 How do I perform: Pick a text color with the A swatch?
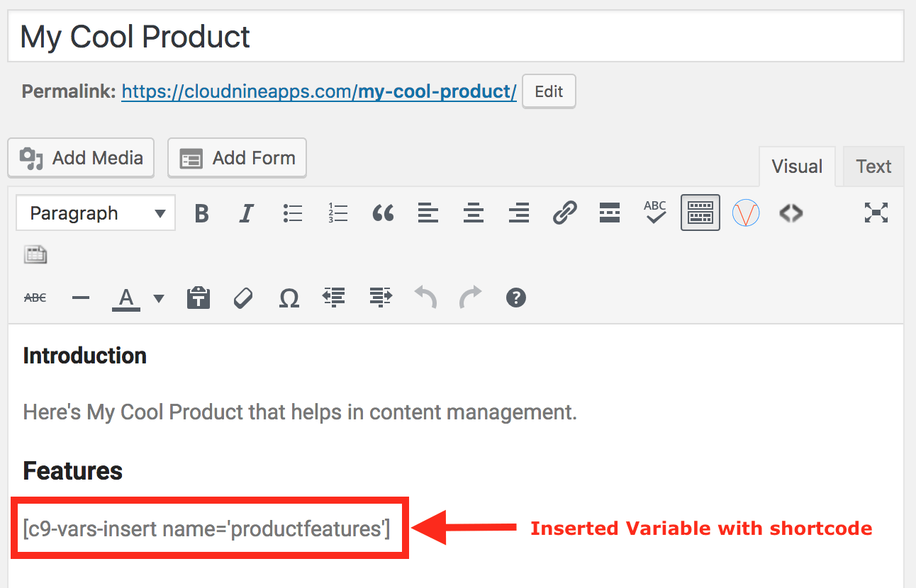point(125,298)
